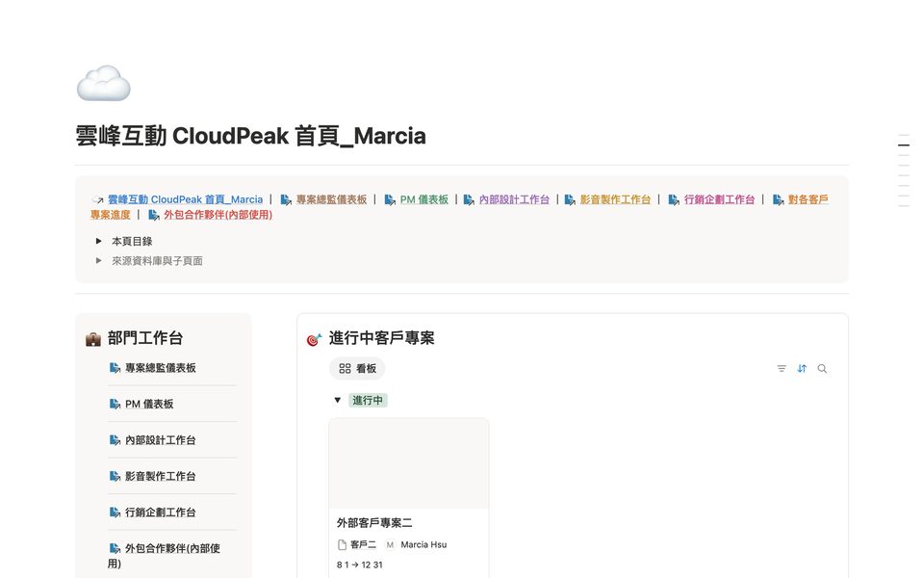
Task: Click the card cover of 外部客戶專案二
Action: [x=409, y=463]
